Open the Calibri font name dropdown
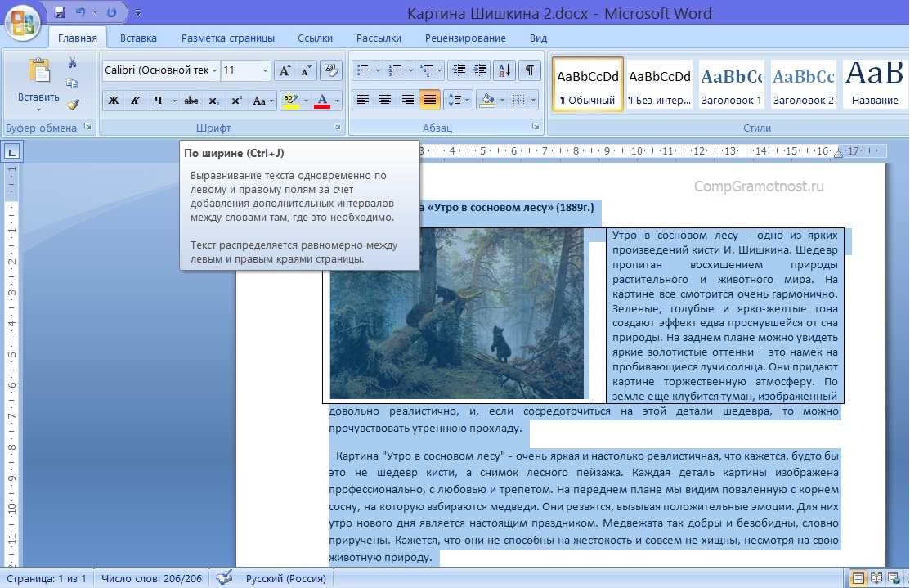Image resolution: width=910 pixels, height=588 pixels. click(214, 70)
